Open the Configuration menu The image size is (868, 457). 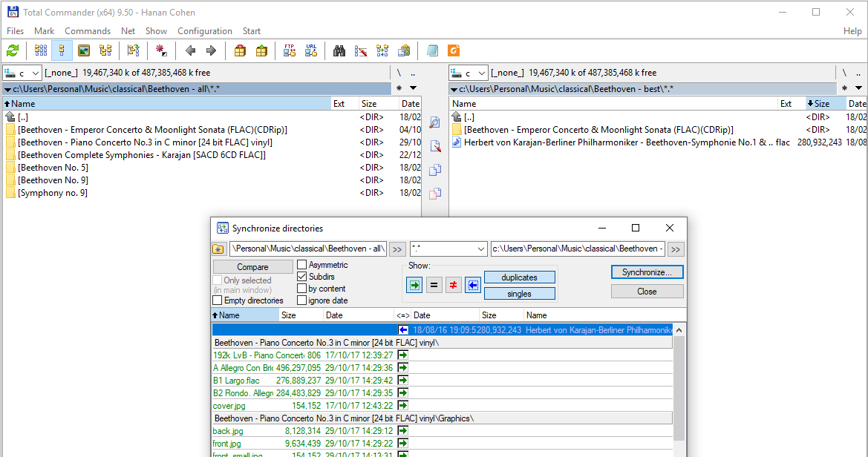coord(205,31)
